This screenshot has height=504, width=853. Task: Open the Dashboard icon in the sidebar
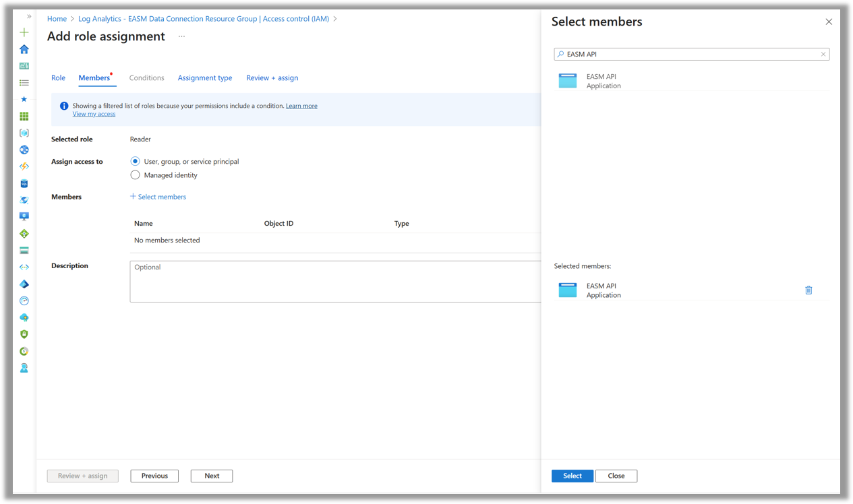[x=24, y=65]
